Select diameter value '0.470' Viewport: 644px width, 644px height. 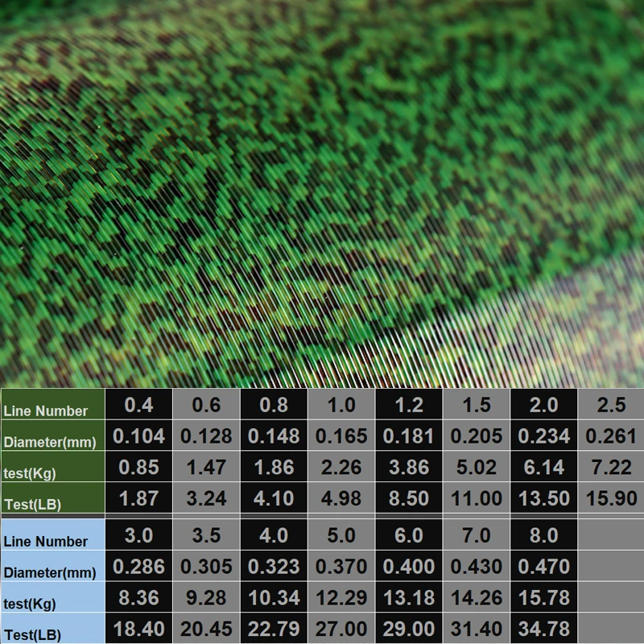coord(544,566)
